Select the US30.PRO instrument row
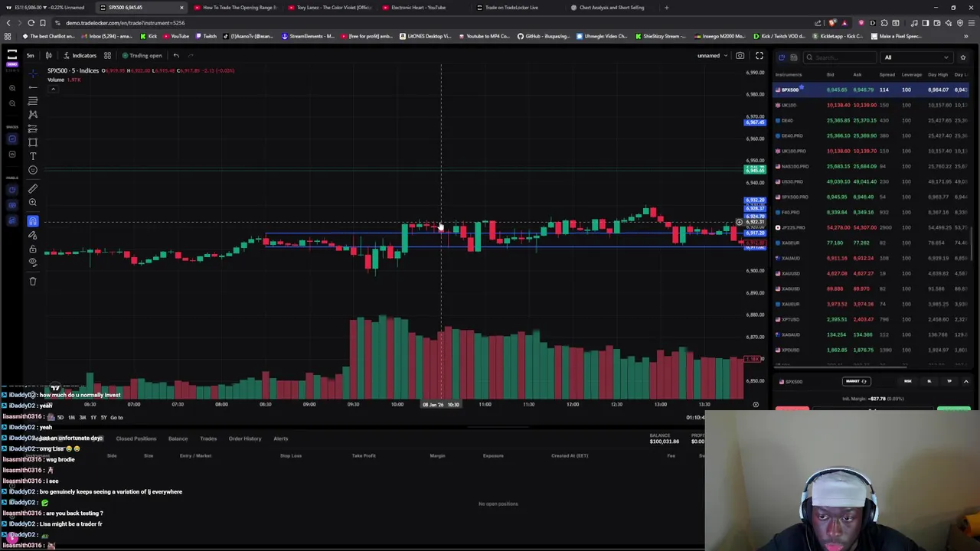 [x=871, y=181]
